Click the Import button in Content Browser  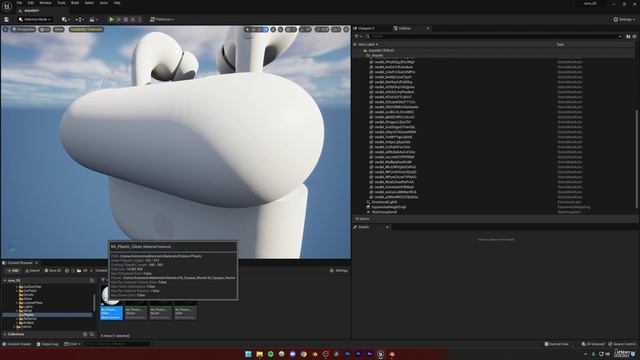tap(33, 271)
